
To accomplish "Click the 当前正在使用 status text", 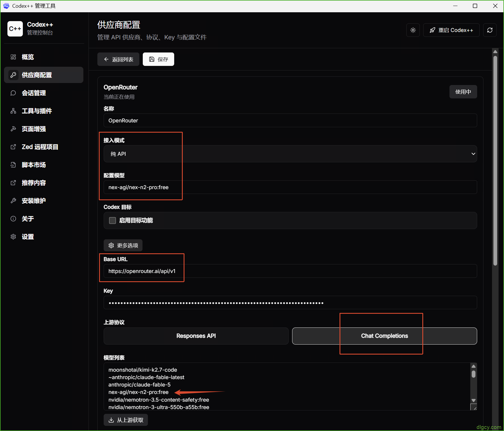I will point(119,97).
